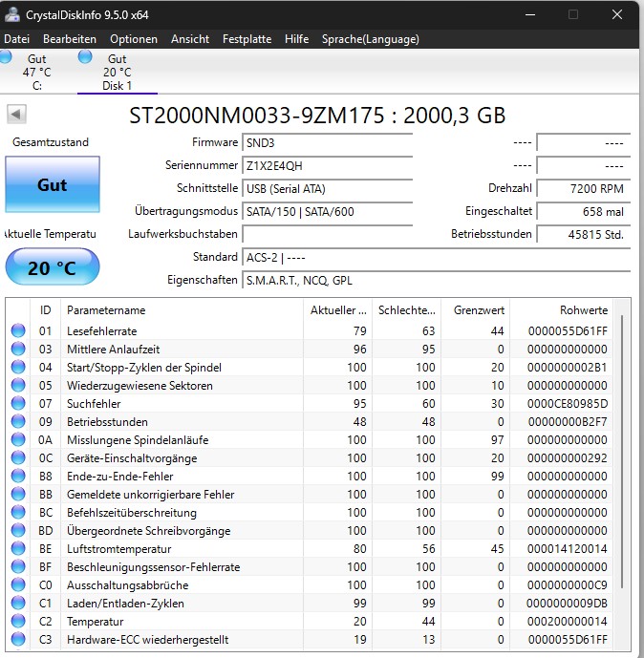Image resolution: width=644 pixels, height=658 pixels.
Task: Click the Schlechte... column header
Action: point(406,310)
